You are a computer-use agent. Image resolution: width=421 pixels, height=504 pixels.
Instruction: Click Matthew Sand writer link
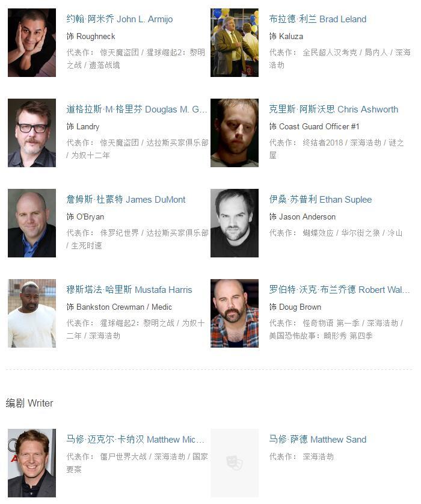click(318, 440)
